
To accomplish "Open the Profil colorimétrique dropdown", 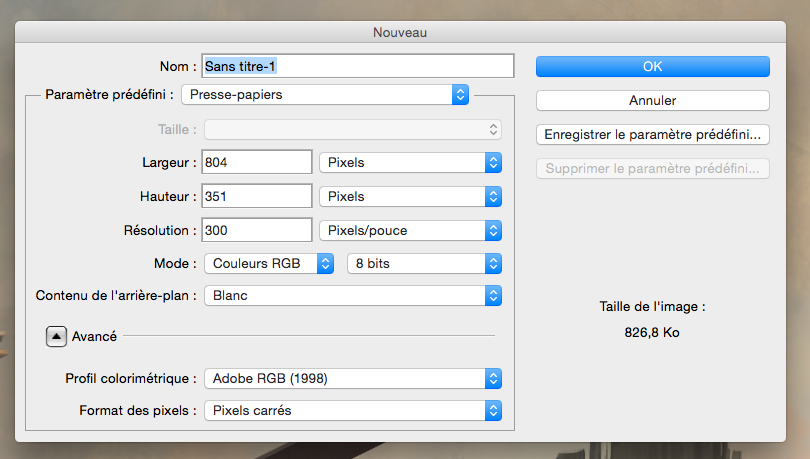I will click(352, 378).
